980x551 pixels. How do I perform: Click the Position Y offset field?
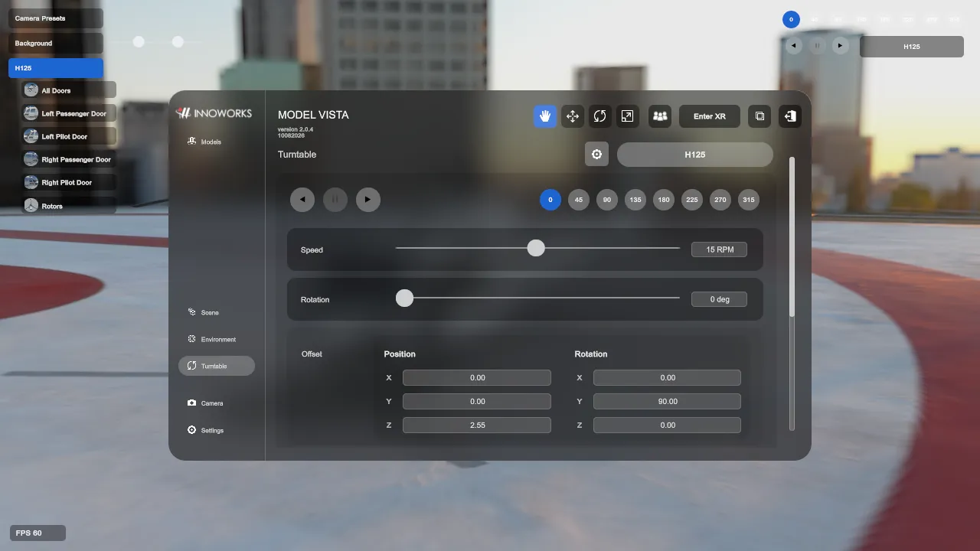coord(477,401)
